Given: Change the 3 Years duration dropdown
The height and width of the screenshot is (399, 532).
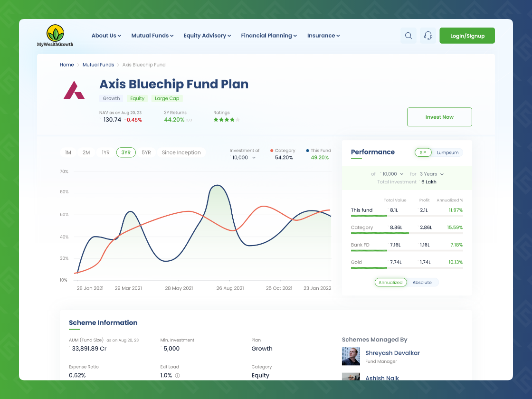Looking at the screenshot, I should (432, 174).
